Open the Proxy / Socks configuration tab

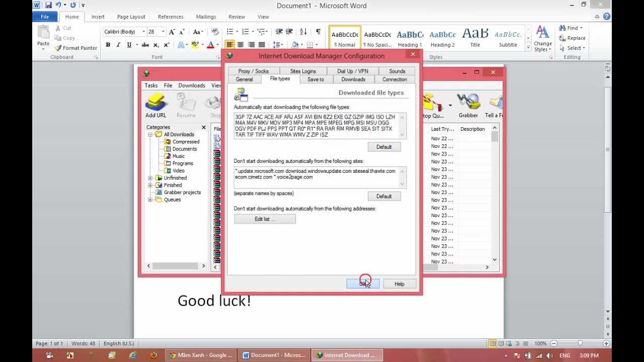(x=253, y=71)
